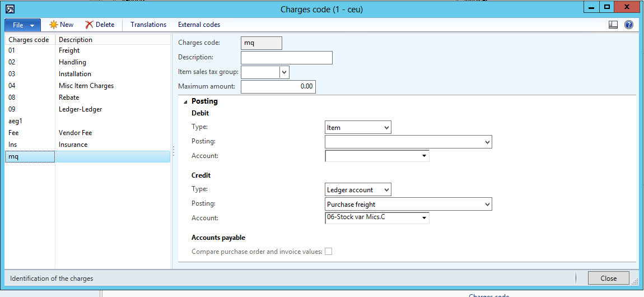Click the red Delete X icon

[x=89, y=25]
